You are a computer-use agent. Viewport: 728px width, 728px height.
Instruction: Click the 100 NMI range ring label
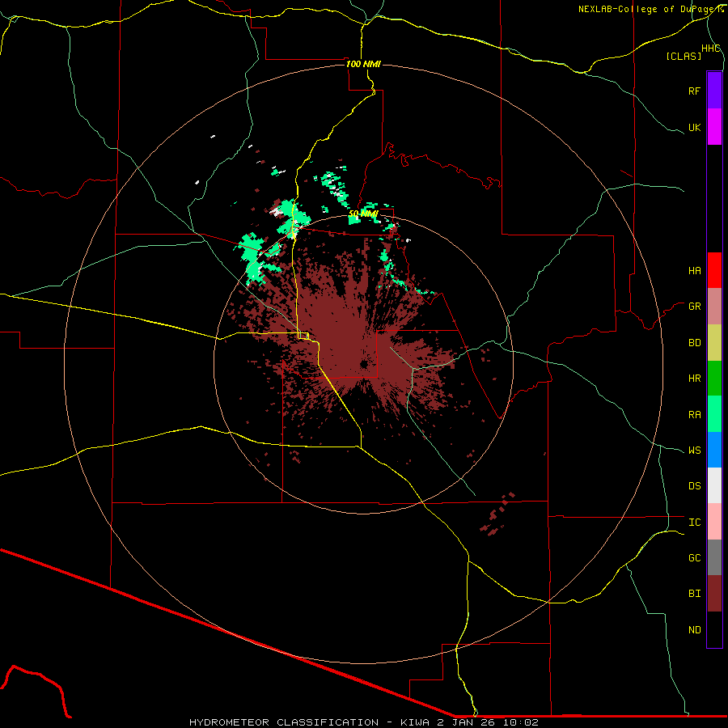(x=363, y=64)
